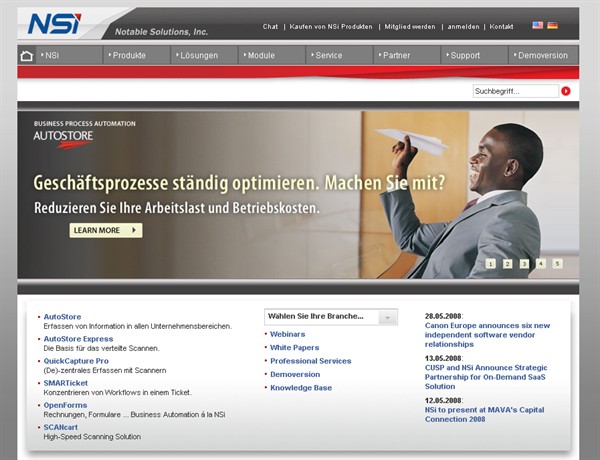Open the White Papers link
The height and width of the screenshot is (460, 600).
(x=295, y=347)
